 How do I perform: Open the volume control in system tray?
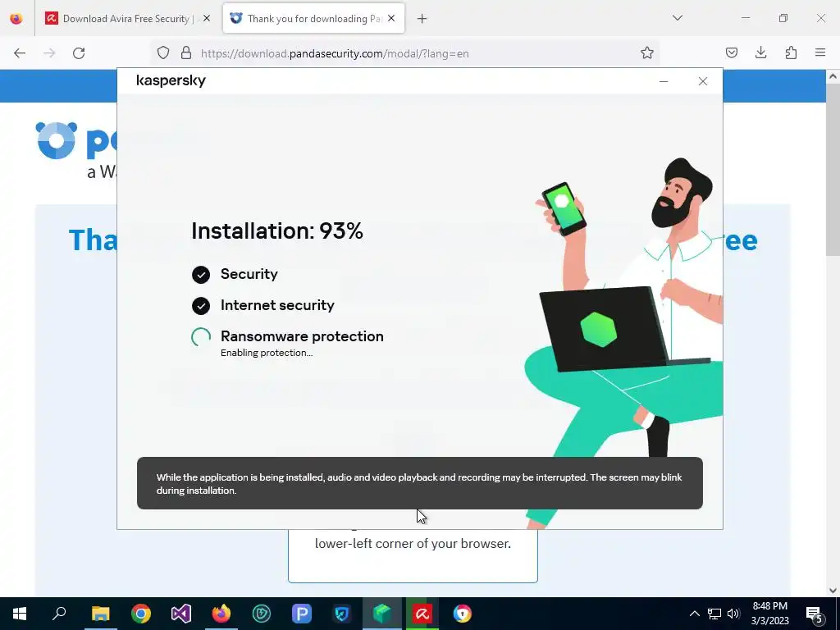[734, 614]
